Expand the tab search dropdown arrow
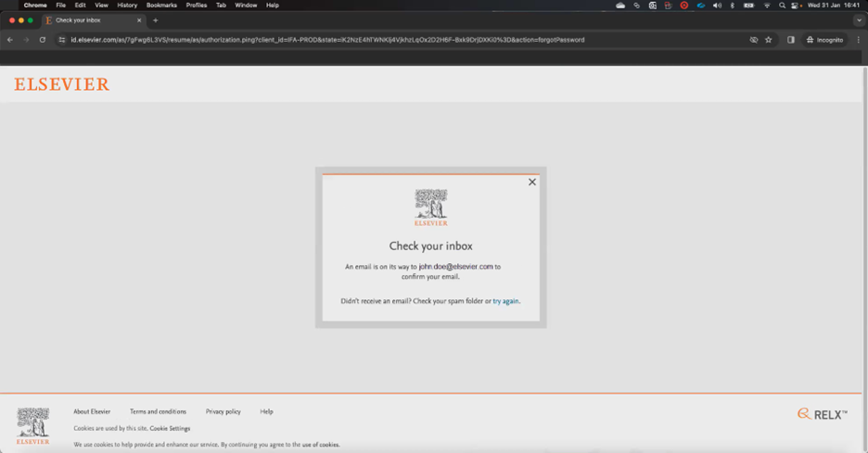Viewport: 868px width, 453px height. pyautogui.click(x=859, y=20)
